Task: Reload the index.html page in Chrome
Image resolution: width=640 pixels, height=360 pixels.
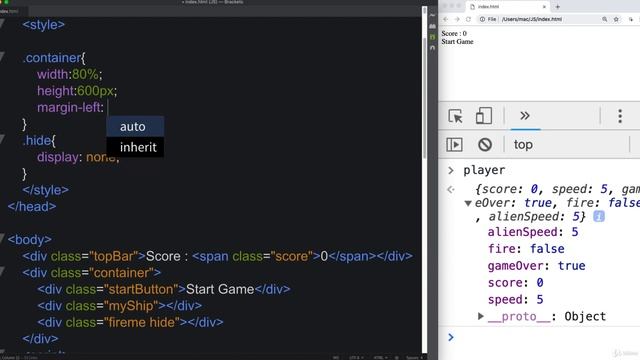Action: (x=468, y=19)
